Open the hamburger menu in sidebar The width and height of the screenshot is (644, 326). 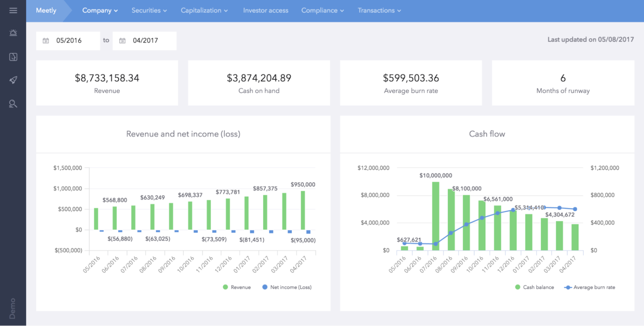(x=13, y=10)
